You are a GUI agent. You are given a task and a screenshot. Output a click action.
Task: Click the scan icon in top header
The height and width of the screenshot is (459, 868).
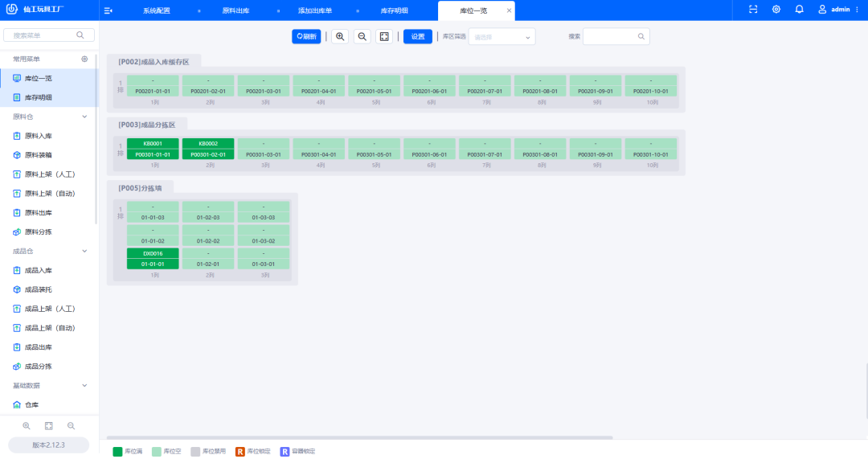pyautogui.click(x=753, y=10)
